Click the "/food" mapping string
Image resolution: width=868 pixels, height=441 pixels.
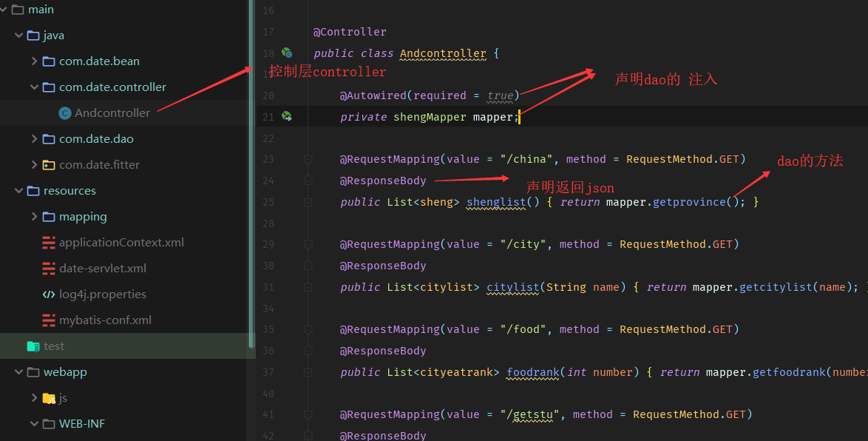(523, 330)
